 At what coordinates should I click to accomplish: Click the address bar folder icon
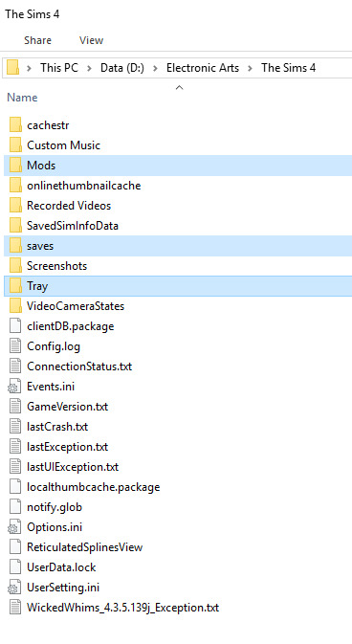click(x=13, y=67)
